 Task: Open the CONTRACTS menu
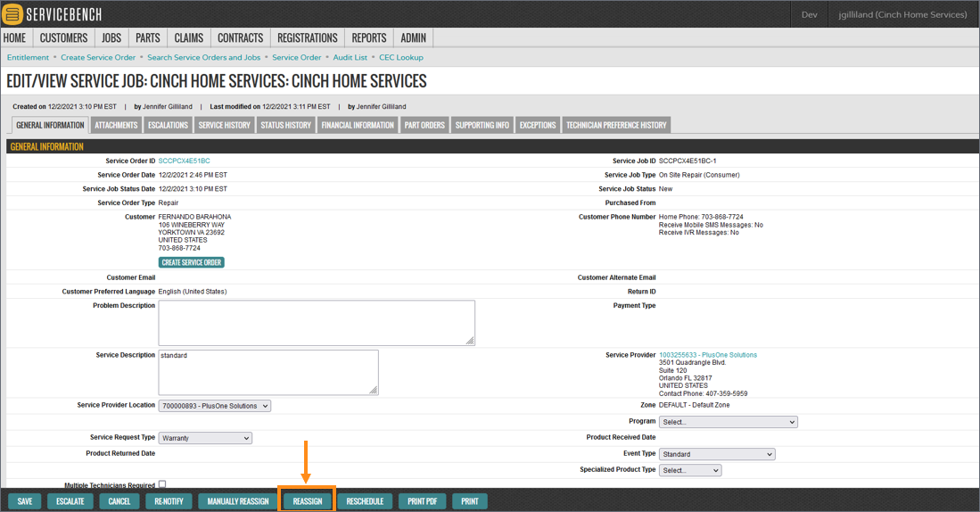pos(241,38)
